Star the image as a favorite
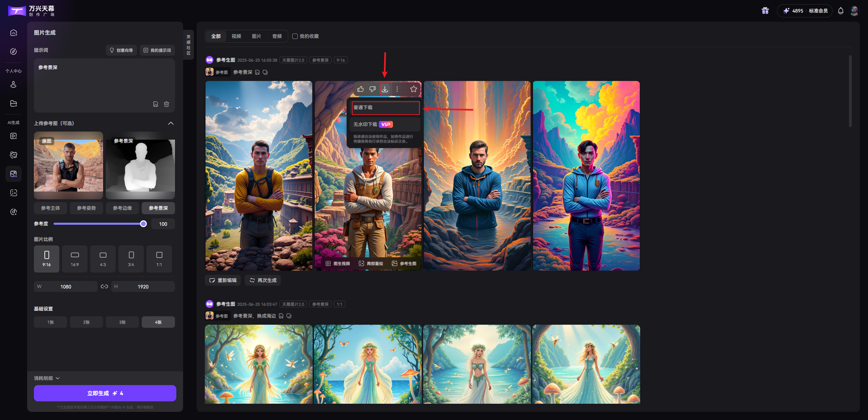This screenshot has width=868, height=420. click(413, 89)
